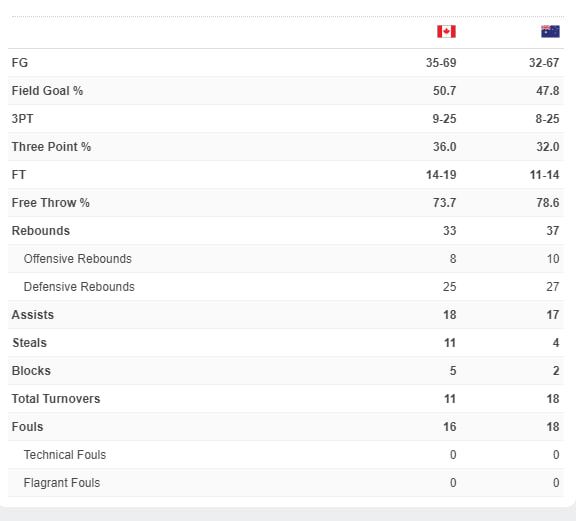The image size is (576, 521).
Task: Select the Flagrant Fouls sub-row
Action: [x=286, y=483]
